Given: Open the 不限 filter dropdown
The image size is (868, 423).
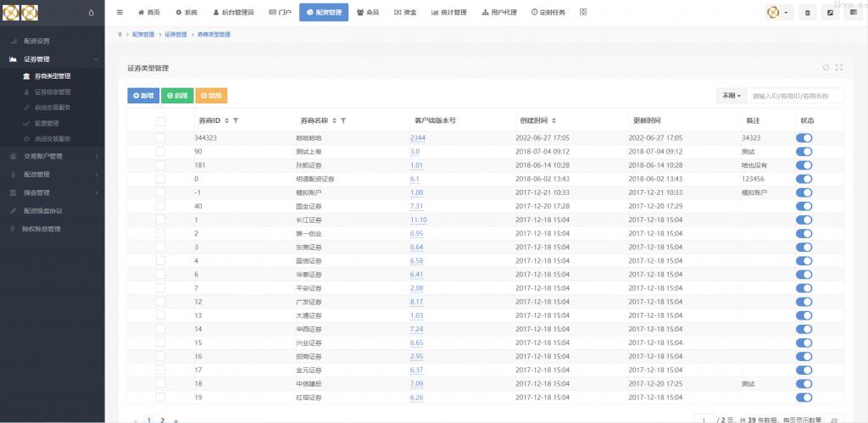Looking at the screenshot, I should pyautogui.click(x=730, y=96).
